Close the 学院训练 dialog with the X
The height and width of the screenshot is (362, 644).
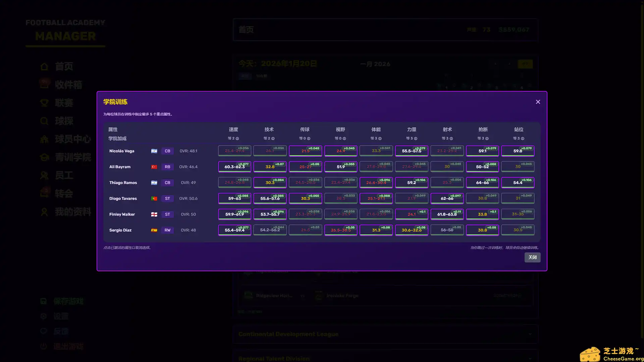tap(538, 102)
